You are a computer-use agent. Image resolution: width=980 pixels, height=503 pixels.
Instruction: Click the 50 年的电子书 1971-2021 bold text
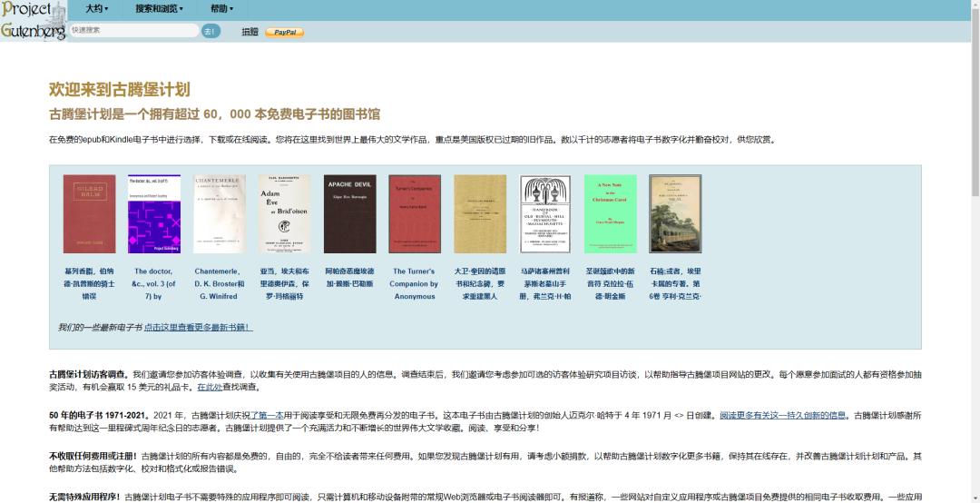[100, 415]
